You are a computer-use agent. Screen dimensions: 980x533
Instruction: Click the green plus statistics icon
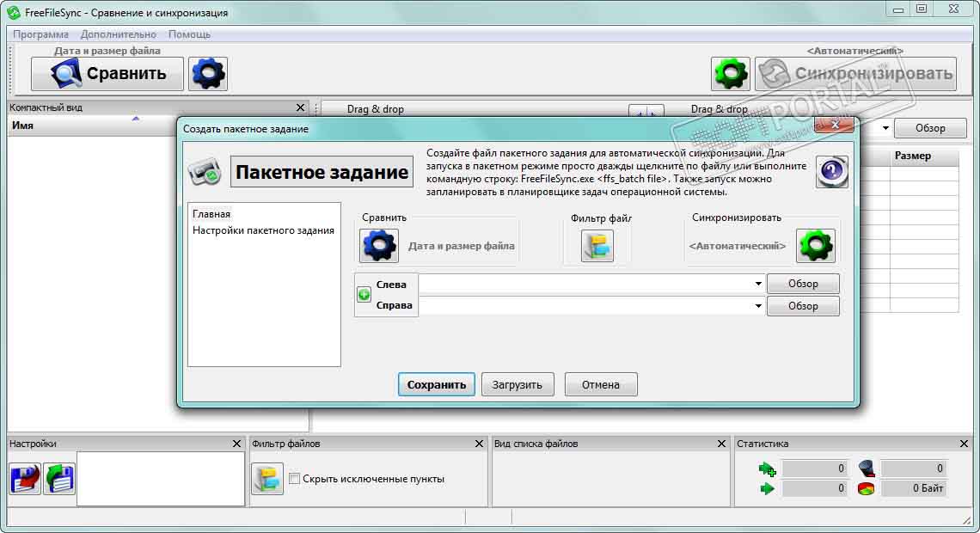coord(767,469)
